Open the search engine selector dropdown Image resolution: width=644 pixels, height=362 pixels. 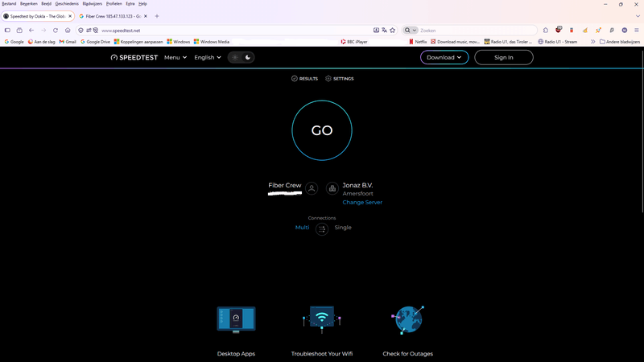(x=410, y=31)
